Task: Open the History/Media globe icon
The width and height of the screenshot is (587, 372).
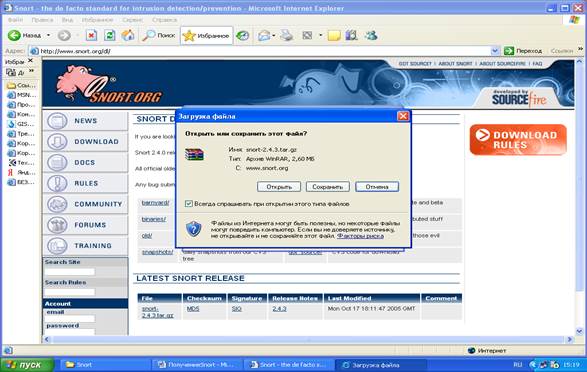Action: tap(243, 36)
